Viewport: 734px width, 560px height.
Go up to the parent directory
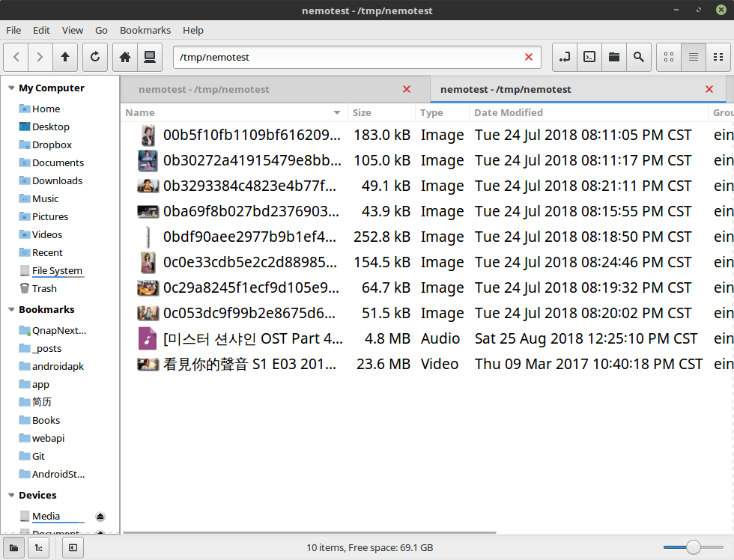tap(65, 57)
